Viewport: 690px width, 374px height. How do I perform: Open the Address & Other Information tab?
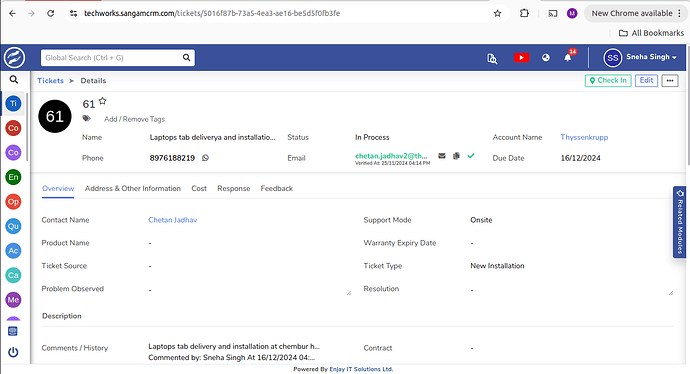[133, 188]
